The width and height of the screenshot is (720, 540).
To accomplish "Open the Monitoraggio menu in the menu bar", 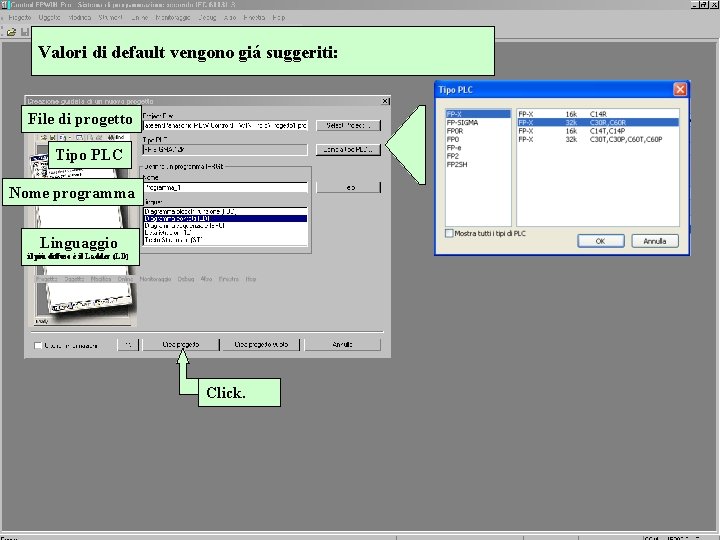I will pos(173,17).
